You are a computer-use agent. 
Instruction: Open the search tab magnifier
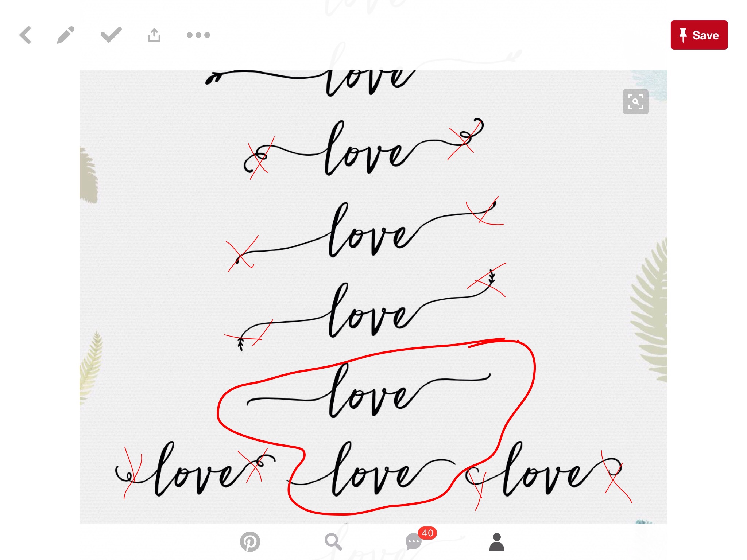click(333, 541)
